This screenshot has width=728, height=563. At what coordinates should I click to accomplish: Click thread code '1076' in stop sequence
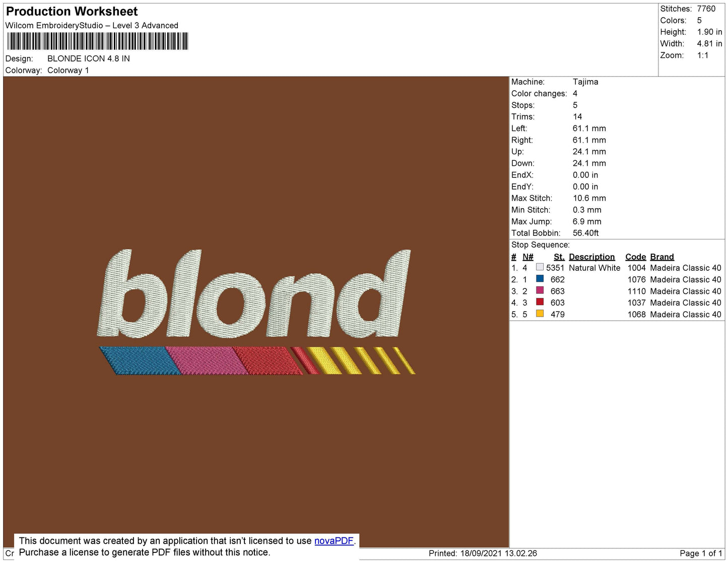pos(636,280)
